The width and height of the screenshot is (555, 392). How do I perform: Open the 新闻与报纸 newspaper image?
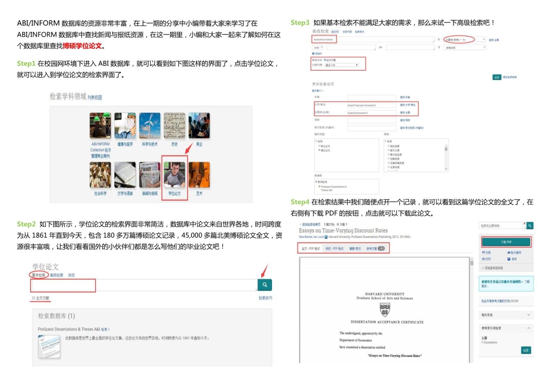click(150, 175)
